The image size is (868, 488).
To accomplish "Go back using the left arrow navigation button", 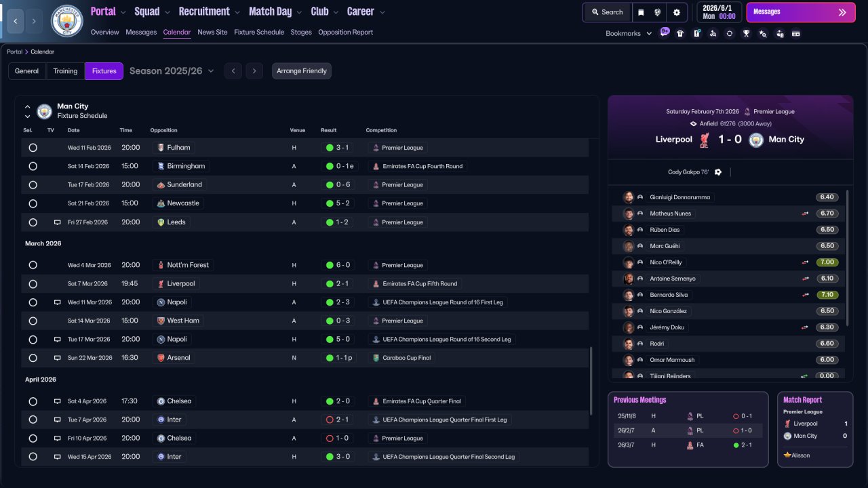I will tap(15, 21).
